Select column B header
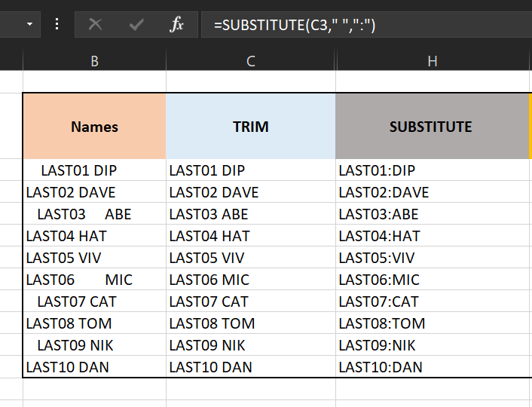The height and width of the screenshot is (407, 532). [x=94, y=62]
